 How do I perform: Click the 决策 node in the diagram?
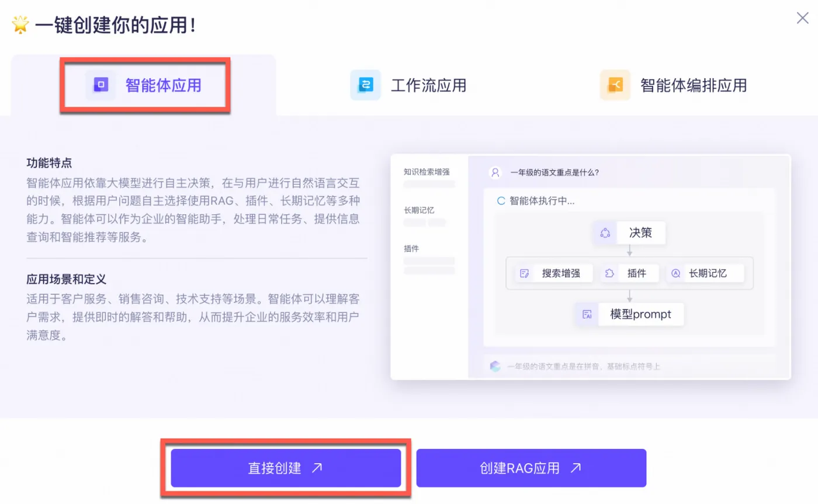(x=629, y=233)
